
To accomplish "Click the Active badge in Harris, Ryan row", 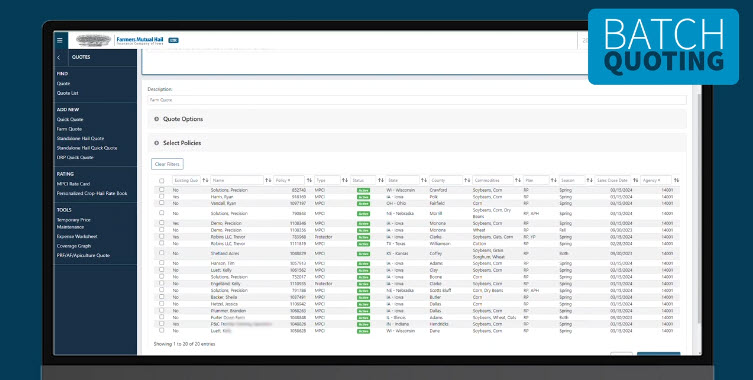I will (x=363, y=197).
